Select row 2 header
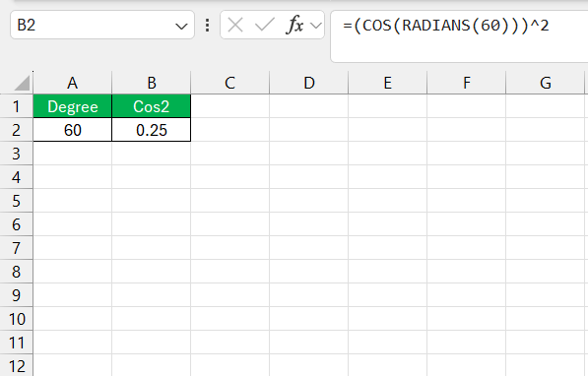Screen dimensions: 588x376 point(16,130)
